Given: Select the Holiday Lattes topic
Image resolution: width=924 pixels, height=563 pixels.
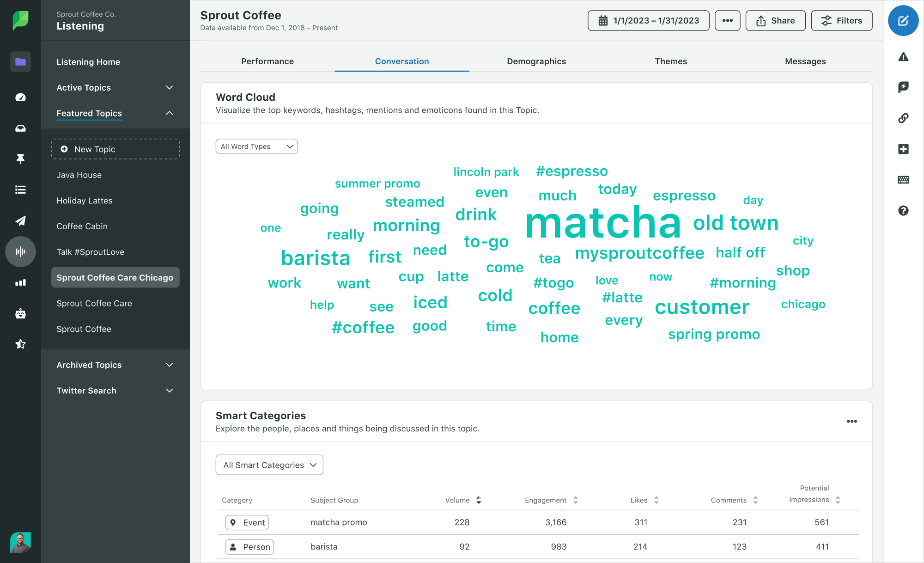Looking at the screenshot, I should tap(84, 201).
